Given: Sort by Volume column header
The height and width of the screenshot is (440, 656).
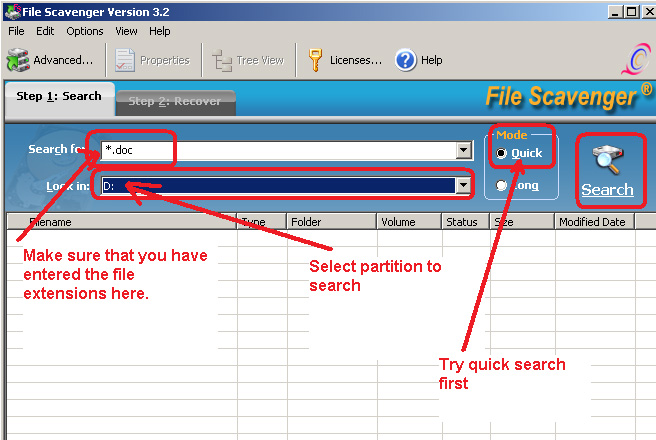Looking at the screenshot, I should 409,222.
